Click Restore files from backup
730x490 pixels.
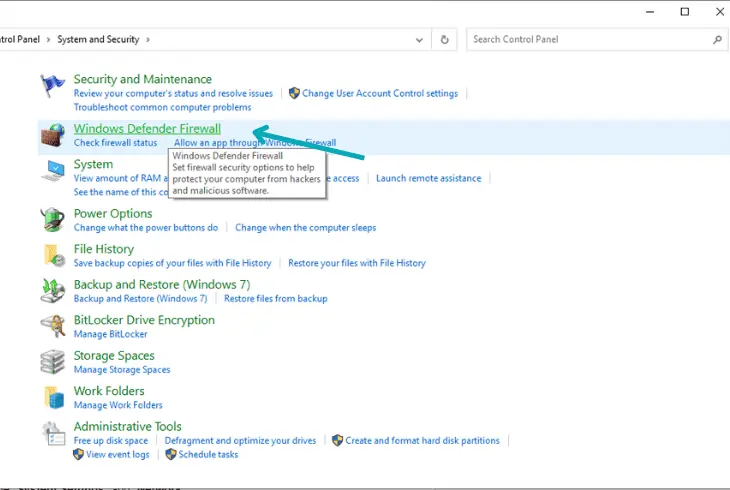click(x=276, y=298)
